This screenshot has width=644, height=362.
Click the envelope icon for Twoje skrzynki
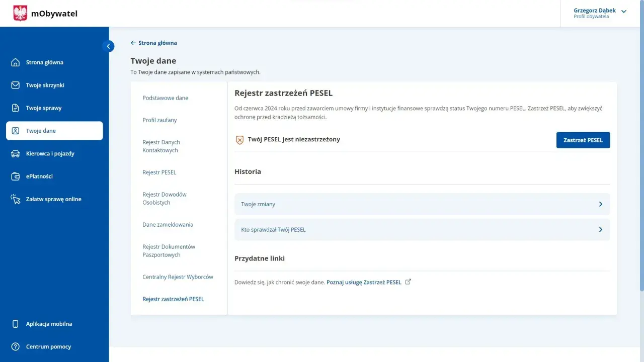16,85
